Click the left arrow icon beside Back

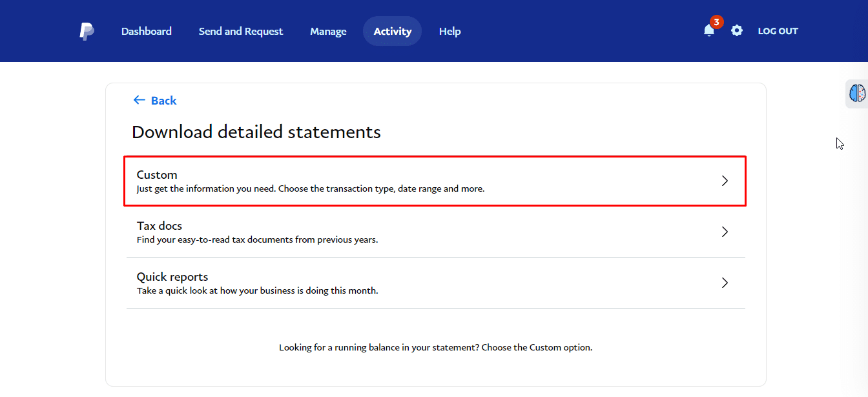(x=139, y=100)
